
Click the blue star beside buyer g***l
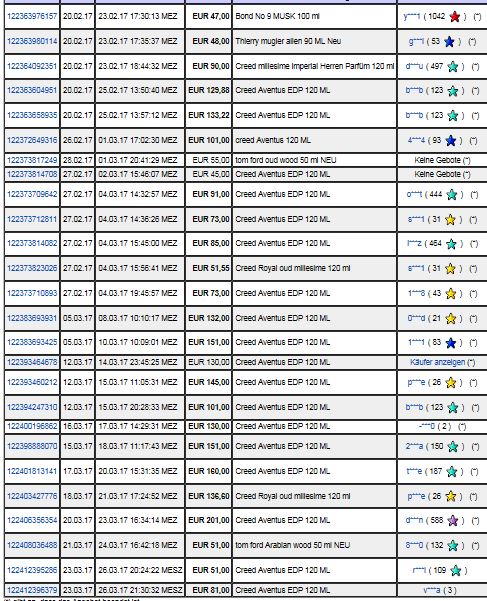[449, 41]
